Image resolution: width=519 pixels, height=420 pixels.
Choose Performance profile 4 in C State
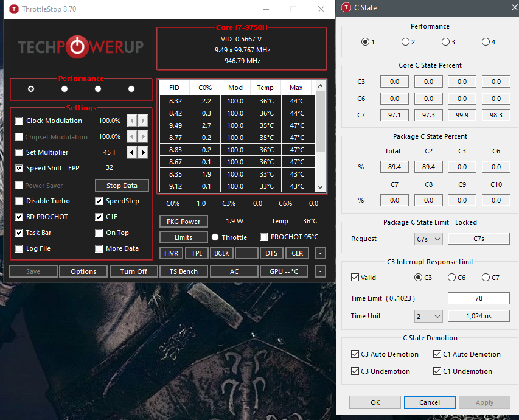point(486,42)
